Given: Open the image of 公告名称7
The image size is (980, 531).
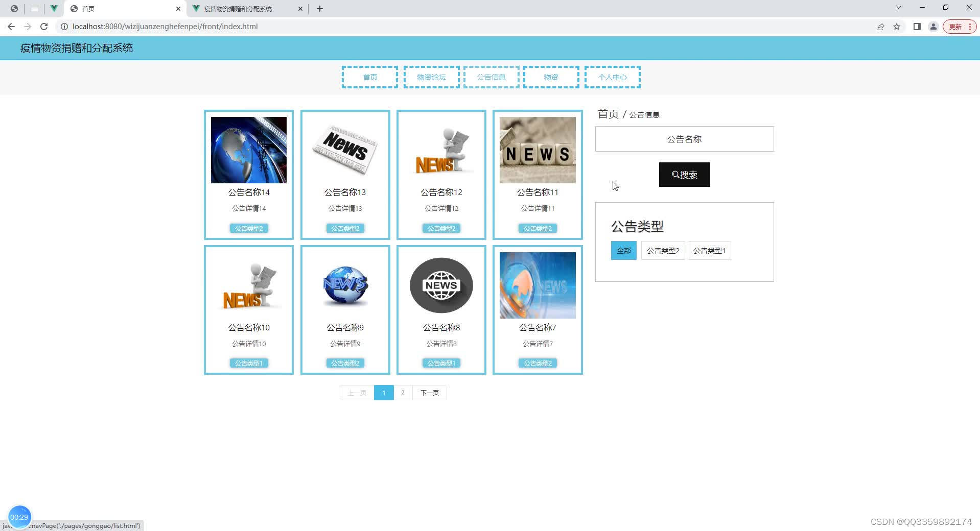Looking at the screenshot, I should point(538,285).
